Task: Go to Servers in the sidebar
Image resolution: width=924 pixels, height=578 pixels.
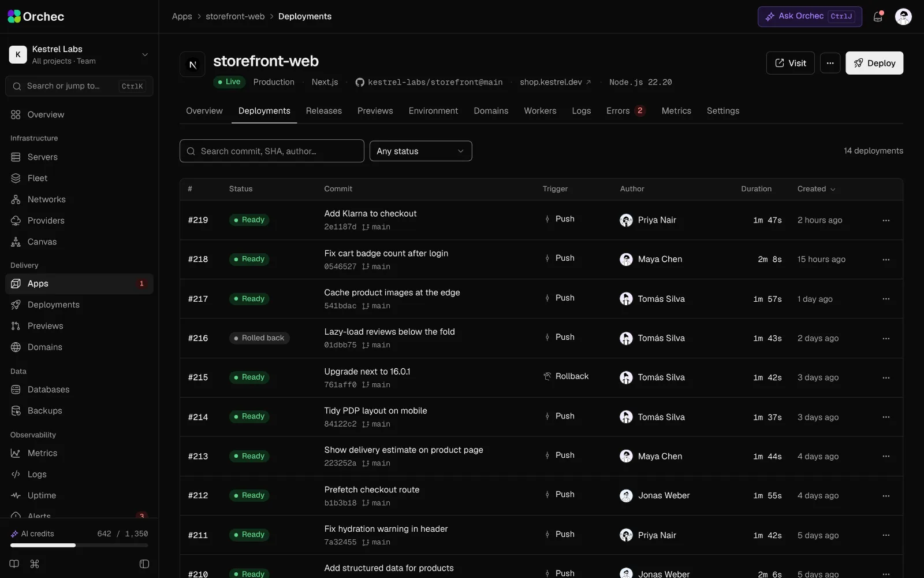Action: coord(79,157)
